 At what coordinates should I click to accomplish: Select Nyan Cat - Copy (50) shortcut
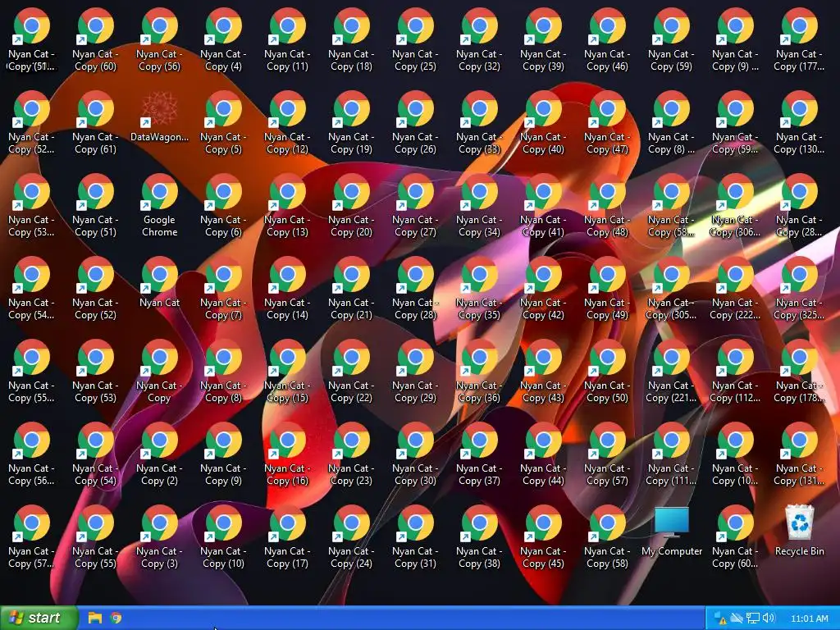pos(607,372)
